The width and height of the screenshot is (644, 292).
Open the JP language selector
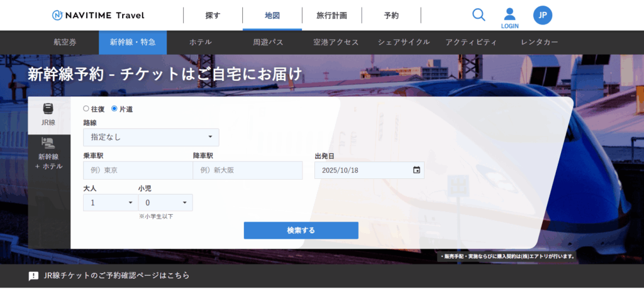point(542,16)
